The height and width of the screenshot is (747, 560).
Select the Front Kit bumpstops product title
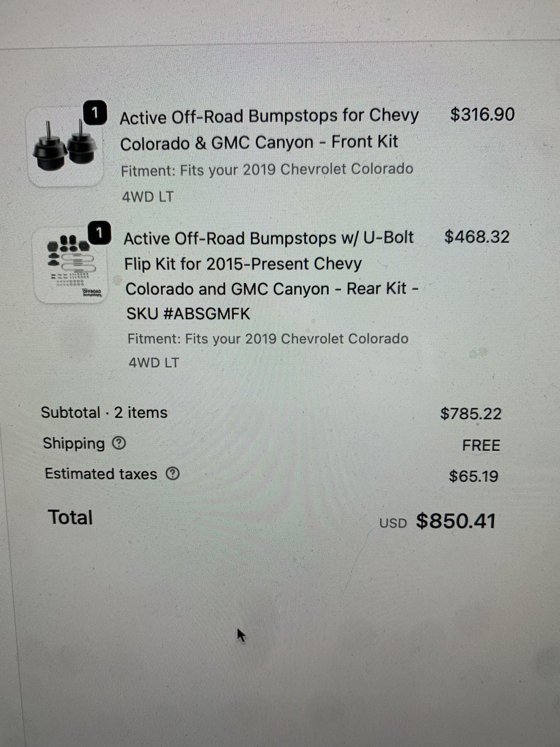[x=269, y=130]
